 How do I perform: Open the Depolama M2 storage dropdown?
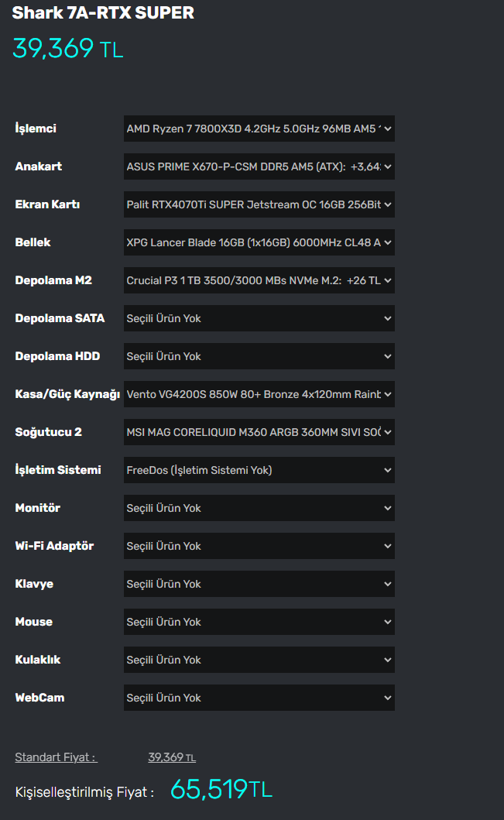(x=259, y=280)
